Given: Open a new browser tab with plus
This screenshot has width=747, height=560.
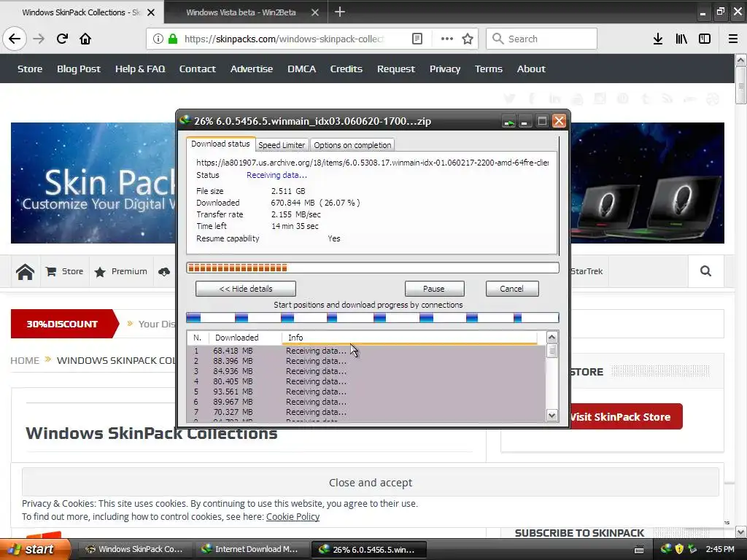Looking at the screenshot, I should [340, 12].
